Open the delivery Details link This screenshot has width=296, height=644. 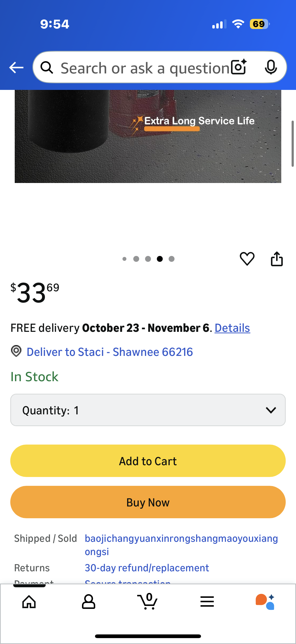[x=232, y=328]
